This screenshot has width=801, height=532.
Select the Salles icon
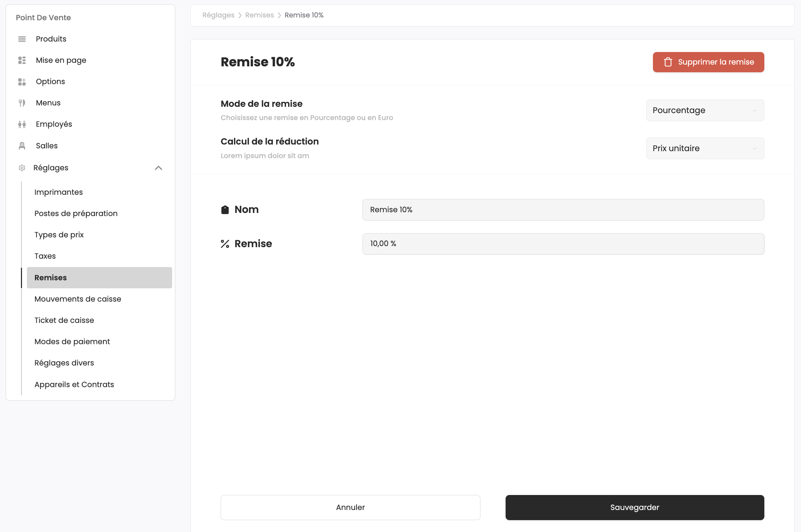coord(22,146)
